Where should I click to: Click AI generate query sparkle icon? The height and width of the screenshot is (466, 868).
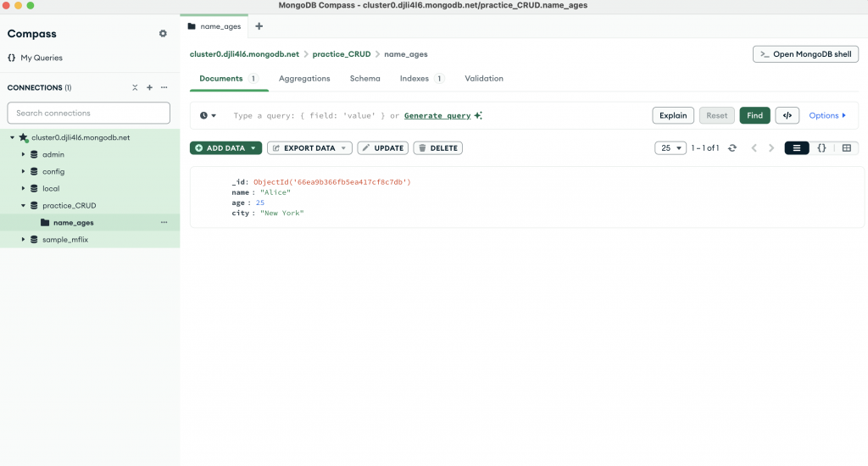478,115
